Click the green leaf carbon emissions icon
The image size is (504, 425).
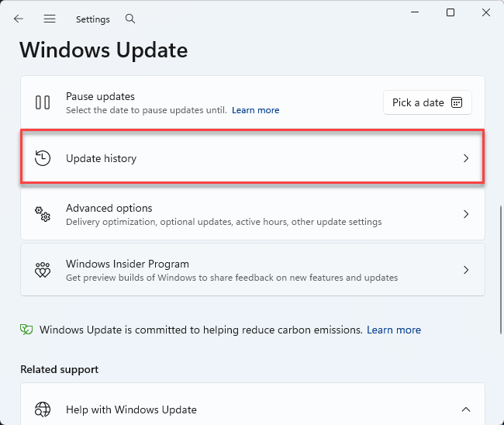[26, 330]
